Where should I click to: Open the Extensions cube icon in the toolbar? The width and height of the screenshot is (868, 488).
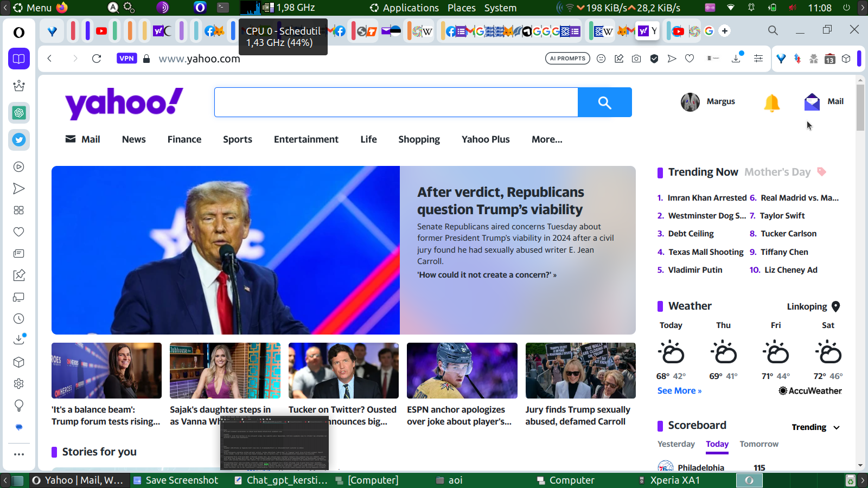[846, 59]
